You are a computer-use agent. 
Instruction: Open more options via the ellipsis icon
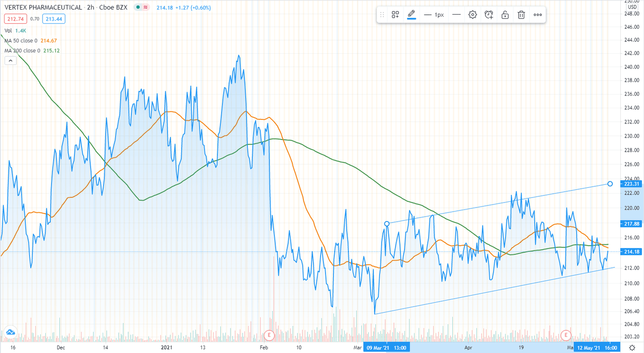click(537, 15)
